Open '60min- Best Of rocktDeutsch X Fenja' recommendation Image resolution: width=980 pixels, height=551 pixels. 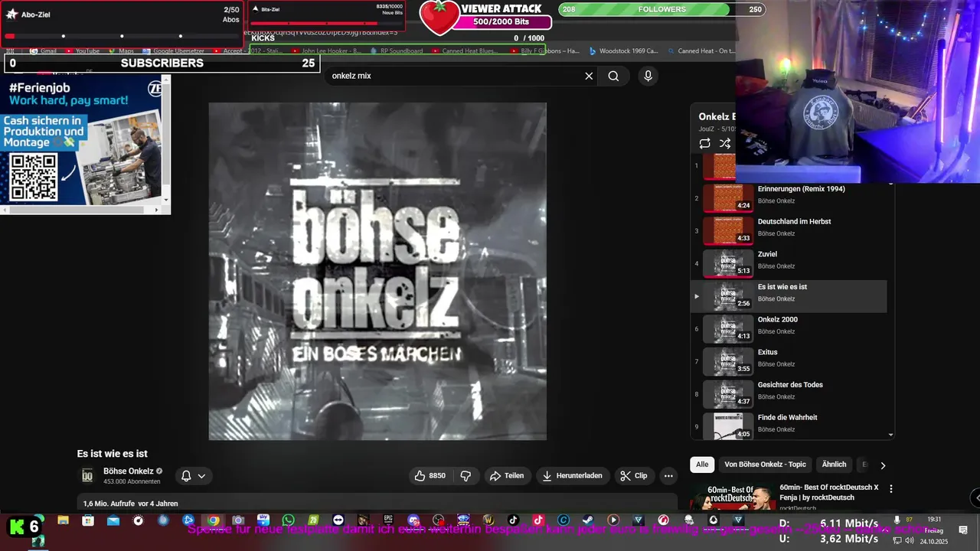pyautogui.click(x=829, y=492)
